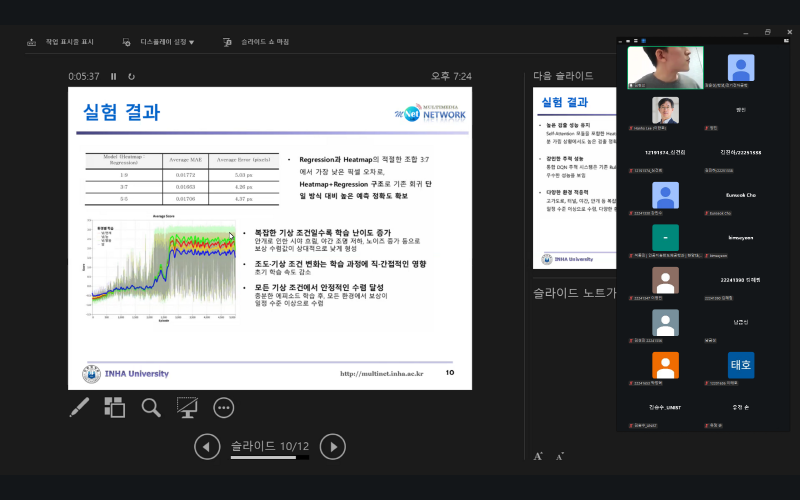Click 슬라이드 쇼 마침 to end show
Screen dimensions: 800x500
(256, 42)
